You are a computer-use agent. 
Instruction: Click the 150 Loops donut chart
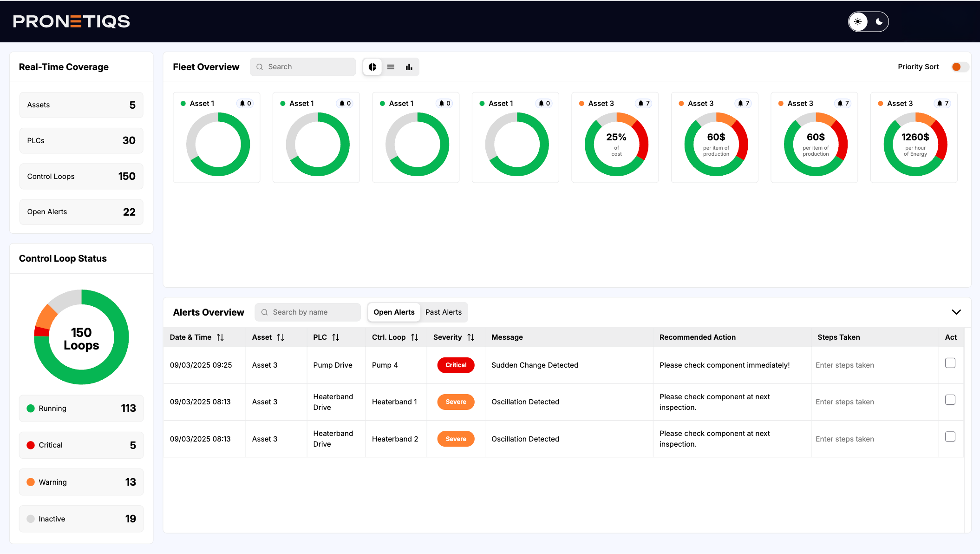point(81,337)
